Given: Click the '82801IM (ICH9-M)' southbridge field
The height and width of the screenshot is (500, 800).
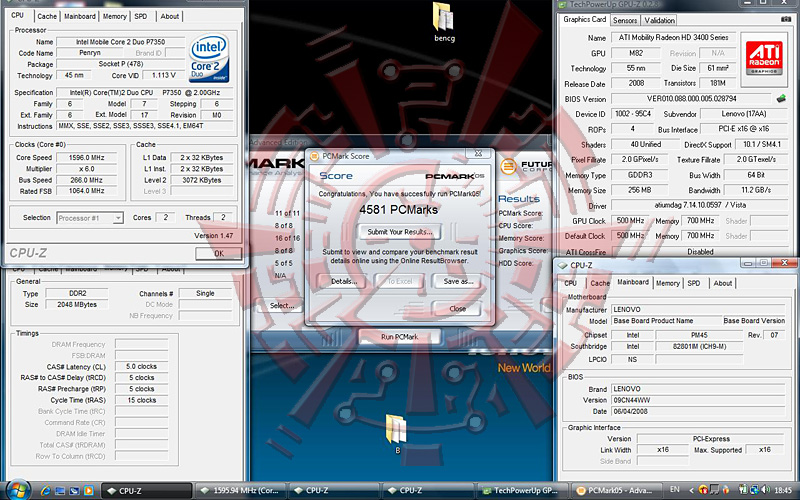Looking at the screenshot, I should tap(699, 346).
